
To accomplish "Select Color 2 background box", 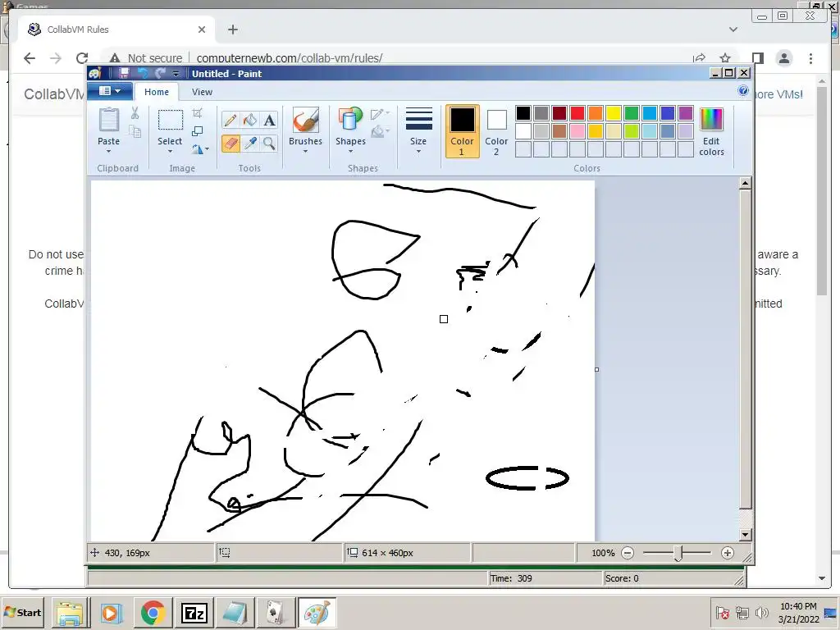I will (496, 132).
